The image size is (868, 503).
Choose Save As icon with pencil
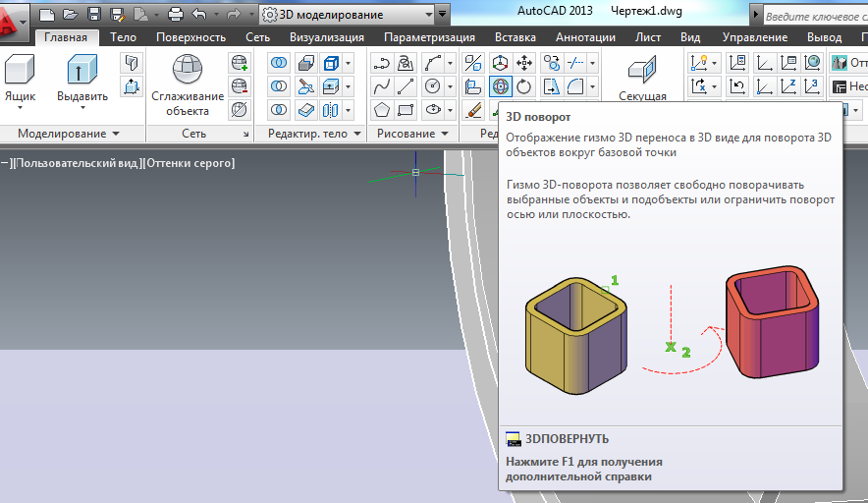117,15
